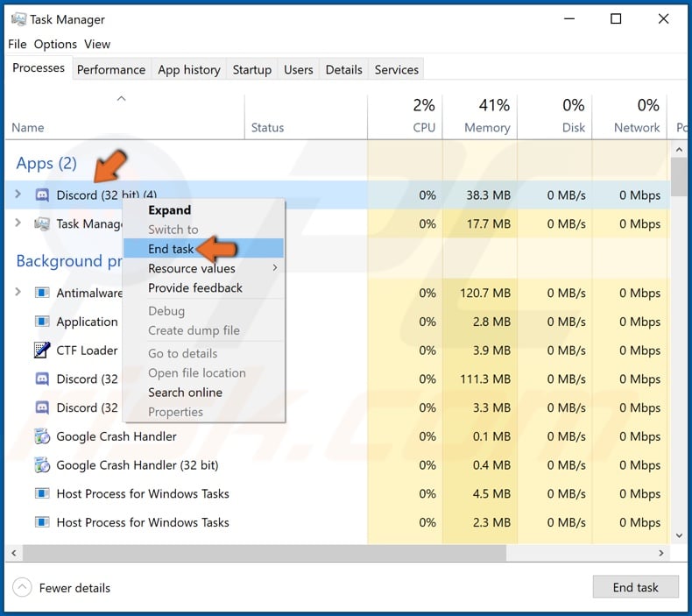Switch to the Services tab
Image resolution: width=692 pixels, height=616 pixels.
click(x=396, y=69)
